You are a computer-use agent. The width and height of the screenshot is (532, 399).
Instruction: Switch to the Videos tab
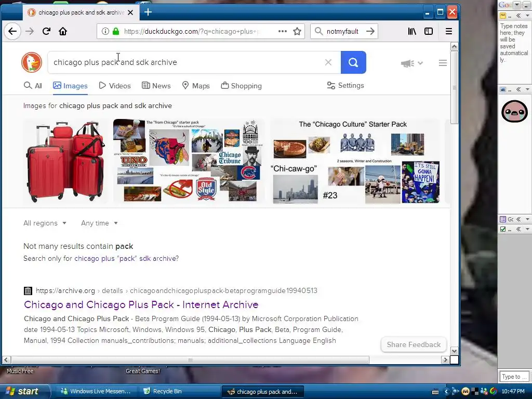(x=115, y=86)
